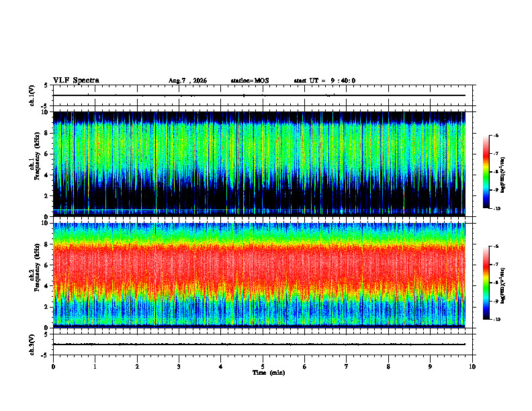Click the "Time (min)" axis label
This screenshot has width=532, height=411.
click(x=269, y=373)
